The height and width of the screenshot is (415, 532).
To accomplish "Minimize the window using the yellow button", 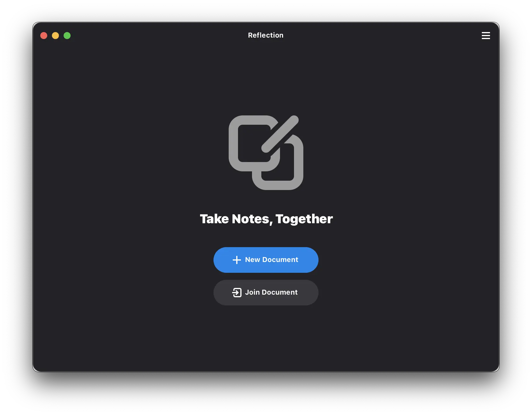I will (55, 36).
